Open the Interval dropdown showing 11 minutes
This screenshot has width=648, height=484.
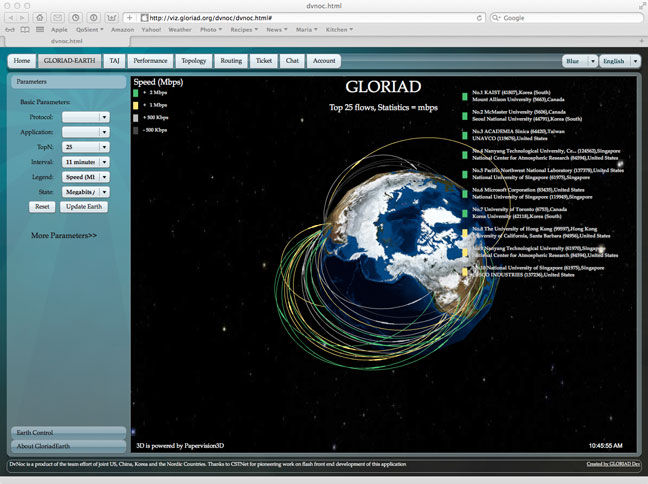pos(86,162)
